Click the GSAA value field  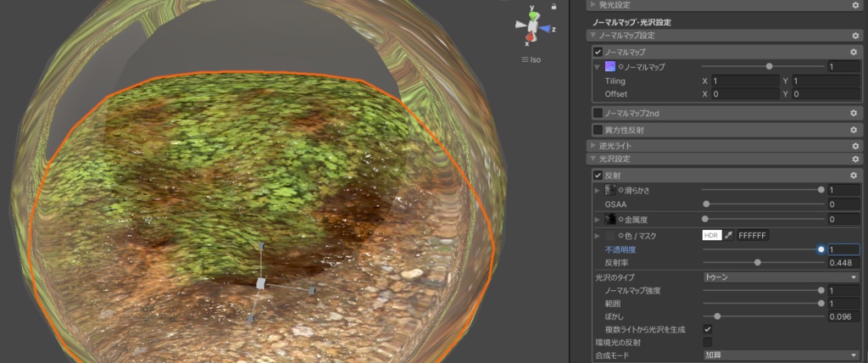[x=843, y=204]
